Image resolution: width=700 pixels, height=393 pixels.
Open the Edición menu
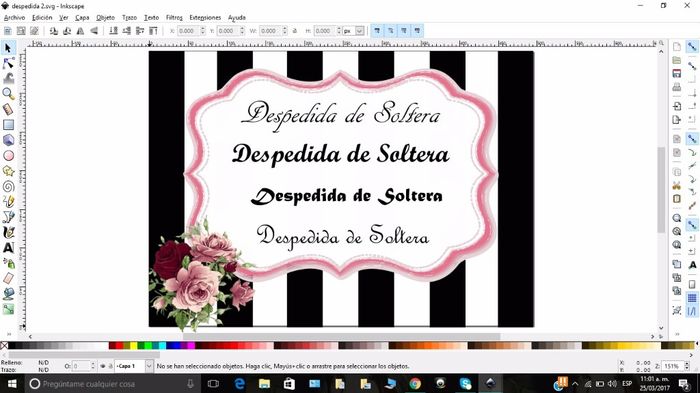coord(42,17)
